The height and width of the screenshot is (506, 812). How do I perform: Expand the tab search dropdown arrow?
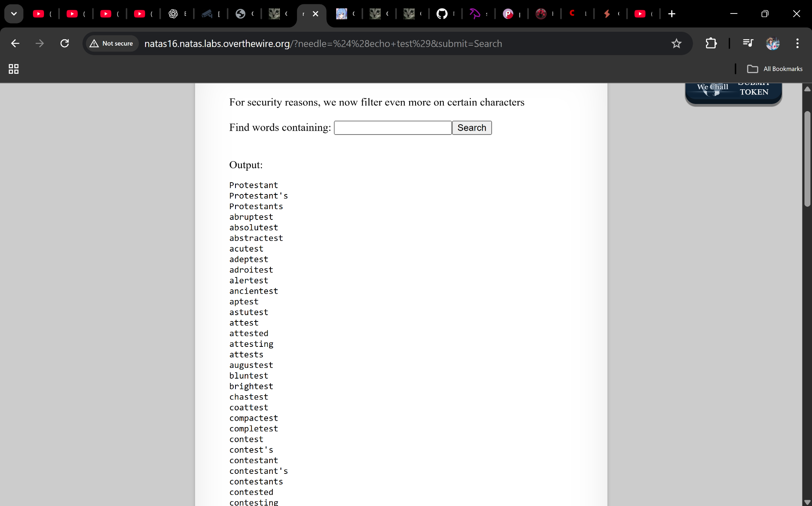click(14, 14)
